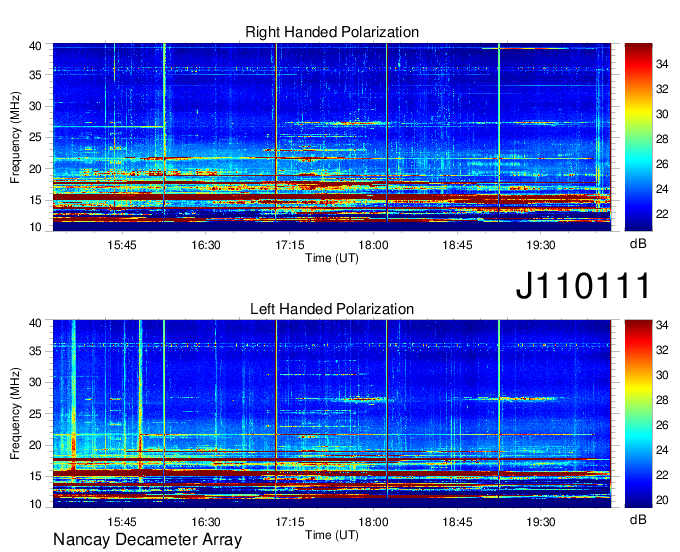Click the 15 MHz tick on the bottom plot
The width and height of the screenshot is (680, 552).
(35, 476)
